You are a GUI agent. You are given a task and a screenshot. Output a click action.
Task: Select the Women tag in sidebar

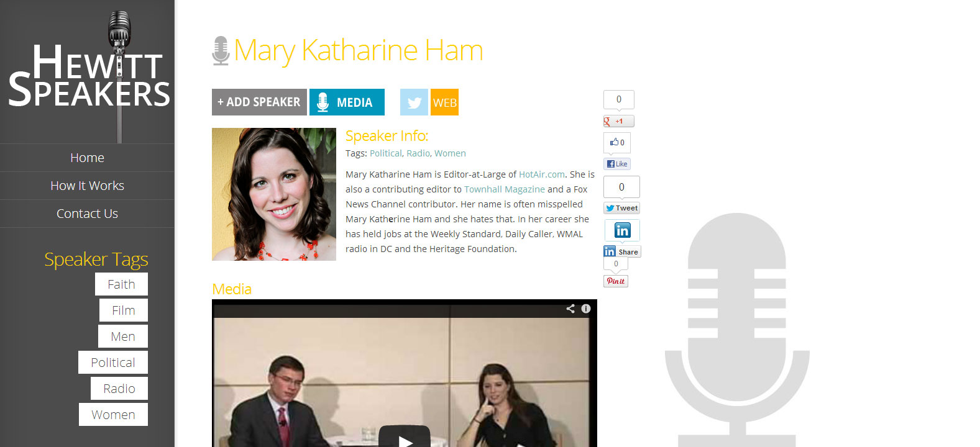[x=113, y=415]
